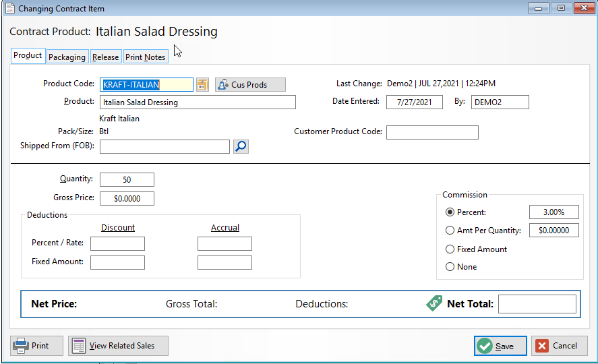Click Discount Fixed Amount field
The width and height of the screenshot is (598, 364).
pyautogui.click(x=117, y=263)
